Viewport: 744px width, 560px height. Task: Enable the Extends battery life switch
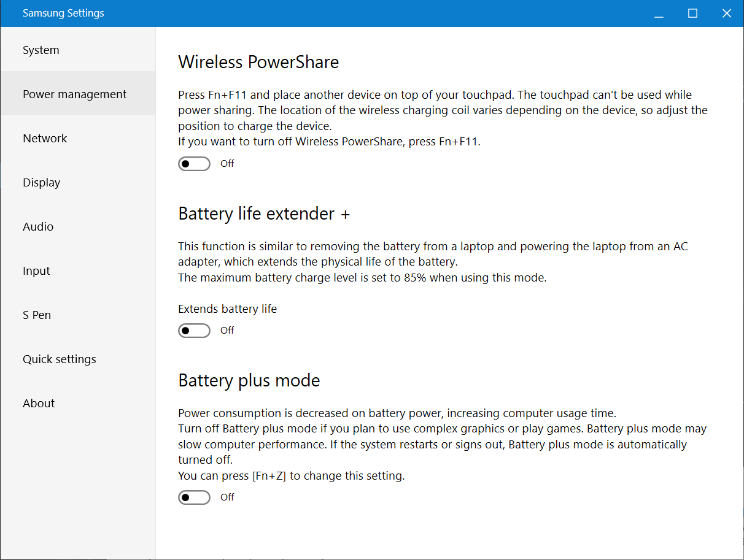pyautogui.click(x=194, y=331)
